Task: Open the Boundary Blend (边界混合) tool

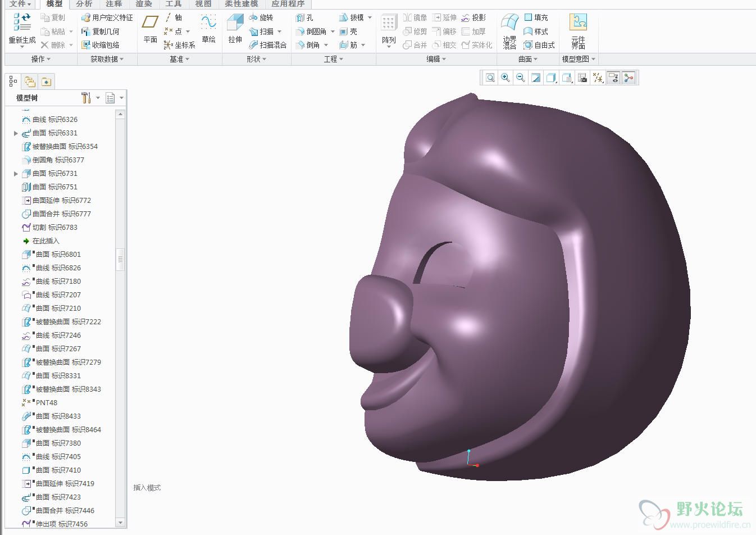Action: 509,31
